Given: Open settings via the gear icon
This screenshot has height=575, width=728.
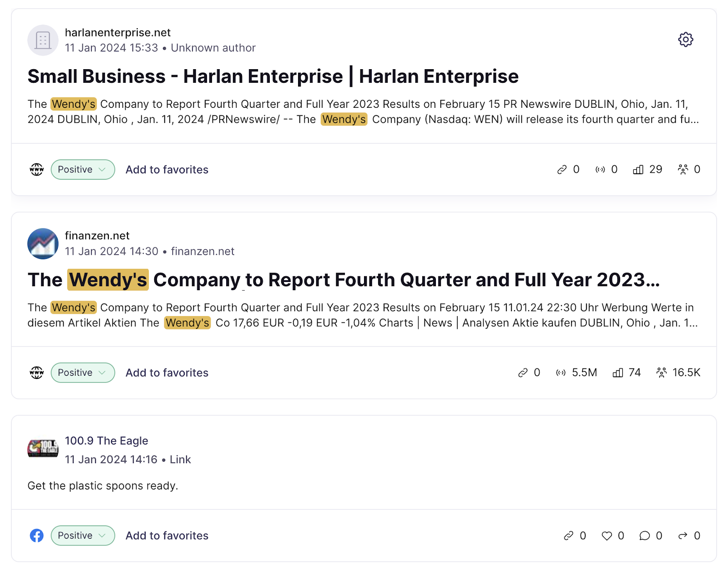Looking at the screenshot, I should coord(685,40).
